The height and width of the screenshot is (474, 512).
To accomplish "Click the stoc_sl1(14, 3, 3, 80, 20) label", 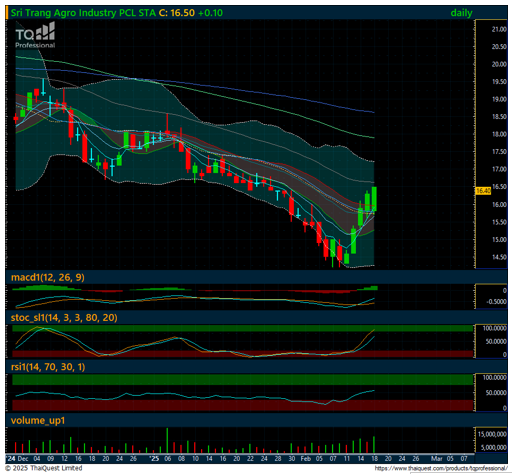I will (64, 317).
